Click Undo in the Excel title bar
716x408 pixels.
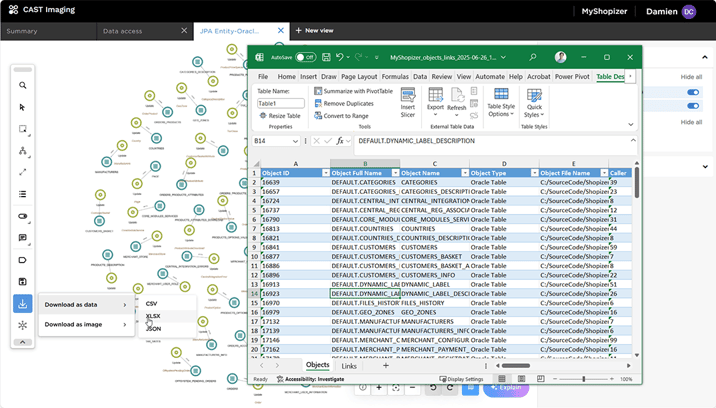click(339, 57)
